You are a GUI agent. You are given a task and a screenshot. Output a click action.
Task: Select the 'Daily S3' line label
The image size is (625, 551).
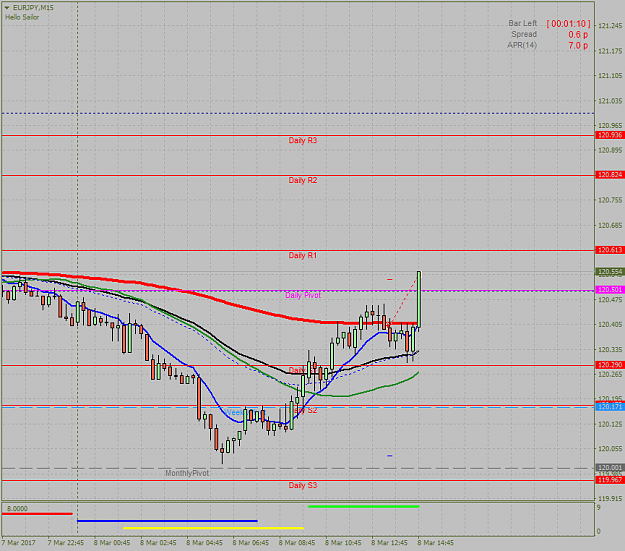click(x=303, y=485)
